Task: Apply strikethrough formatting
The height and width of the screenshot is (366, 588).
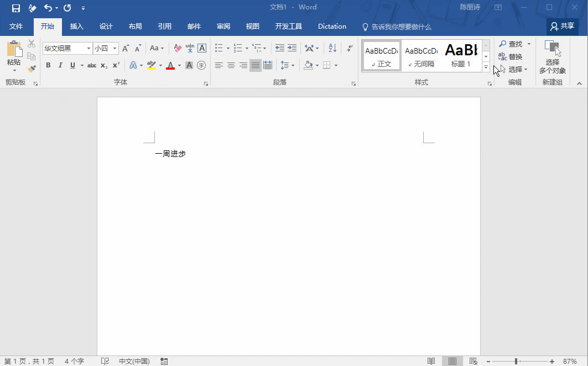Action: (x=91, y=65)
